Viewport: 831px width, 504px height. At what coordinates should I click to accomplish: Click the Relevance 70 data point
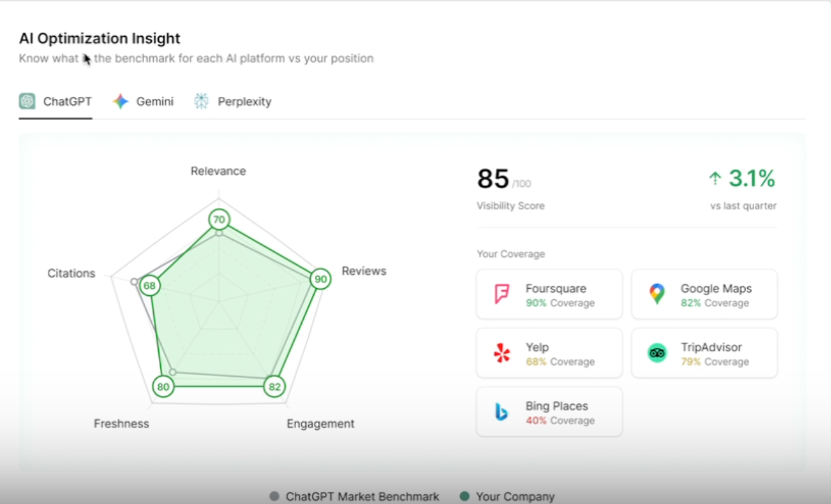tap(219, 220)
